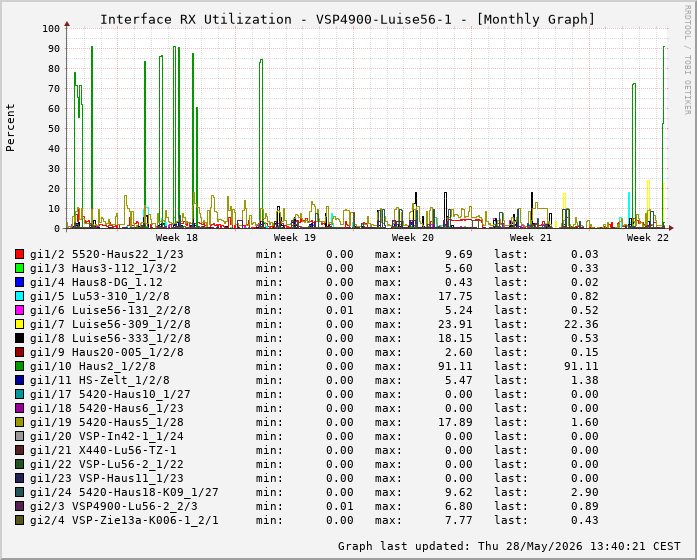Click the blue swatch for gi1/4 Haus8-DG_1.12
The width and height of the screenshot is (697, 560).
19,282
